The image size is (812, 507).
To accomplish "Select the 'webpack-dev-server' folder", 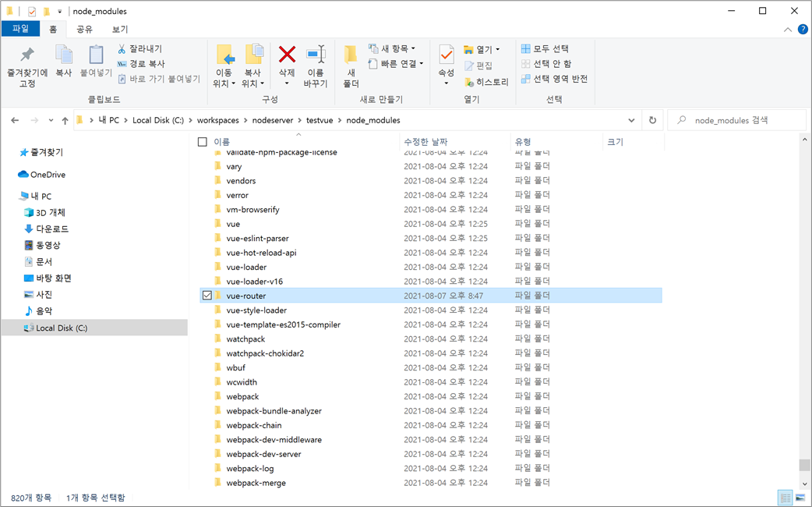I will point(263,454).
